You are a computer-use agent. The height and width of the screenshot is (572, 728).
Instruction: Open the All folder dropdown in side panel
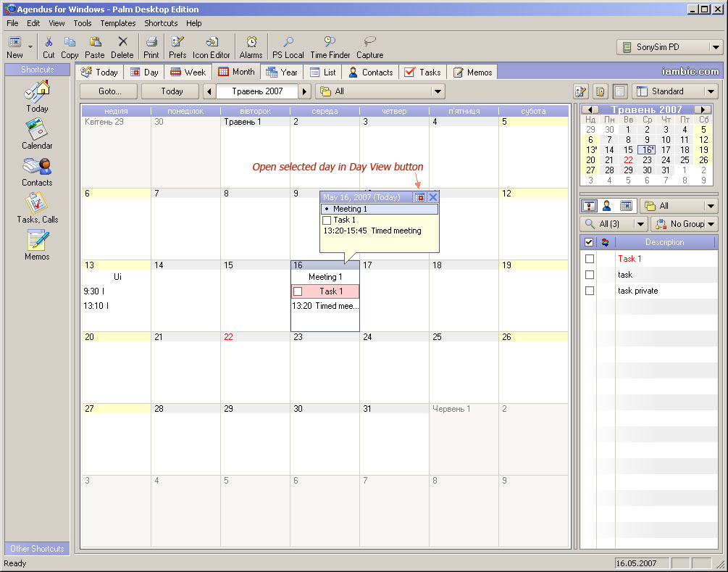click(x=711, y=206)
